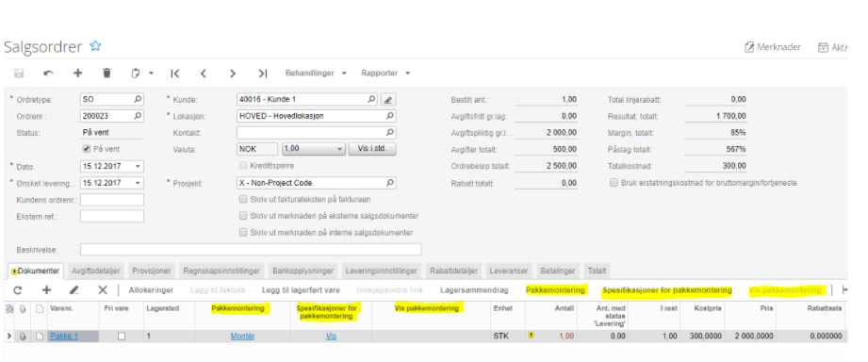
Task: Open Rabattdetaljer tab
Action: (x=454, y=271)
